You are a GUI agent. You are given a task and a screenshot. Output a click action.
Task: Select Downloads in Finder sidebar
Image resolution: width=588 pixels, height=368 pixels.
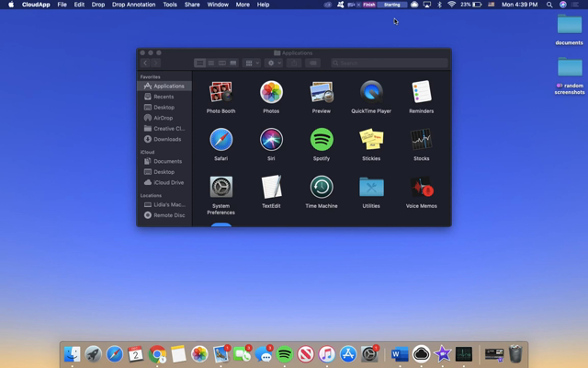pos(167,139)
